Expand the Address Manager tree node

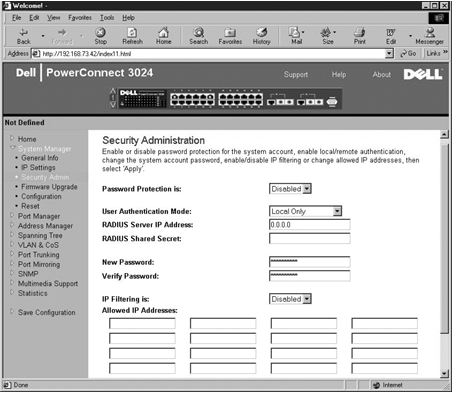pos(12,225)
